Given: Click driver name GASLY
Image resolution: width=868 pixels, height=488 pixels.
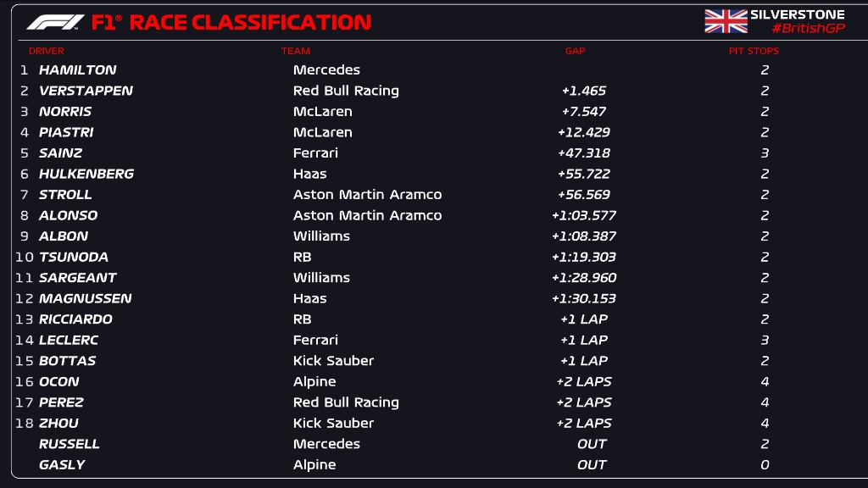Looking at the screenshot, I should (x=62, y=465).
